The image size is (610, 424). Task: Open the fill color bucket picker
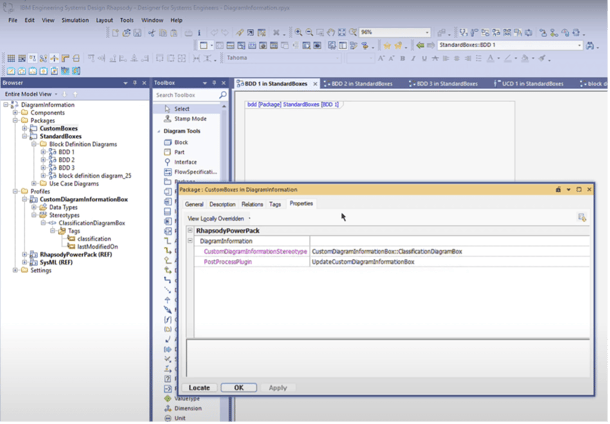point(527,58)
